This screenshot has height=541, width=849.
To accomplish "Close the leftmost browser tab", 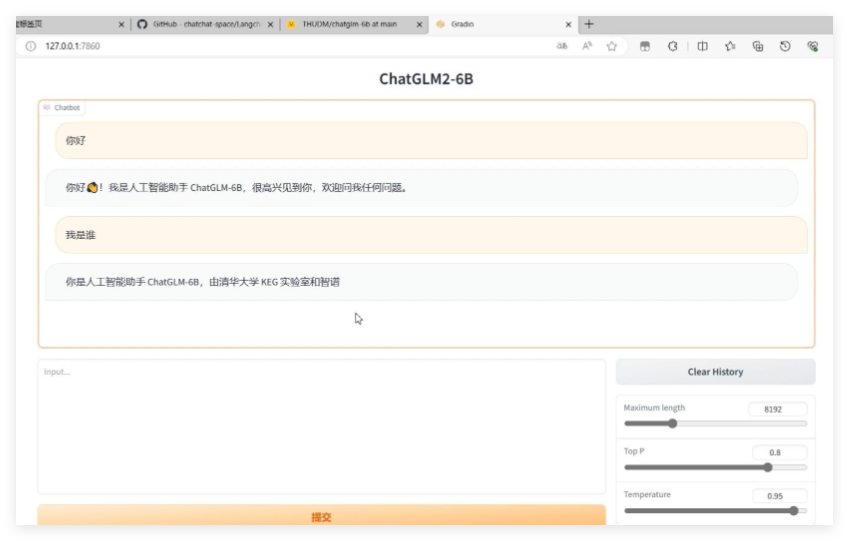I will (x=121, y=24).
